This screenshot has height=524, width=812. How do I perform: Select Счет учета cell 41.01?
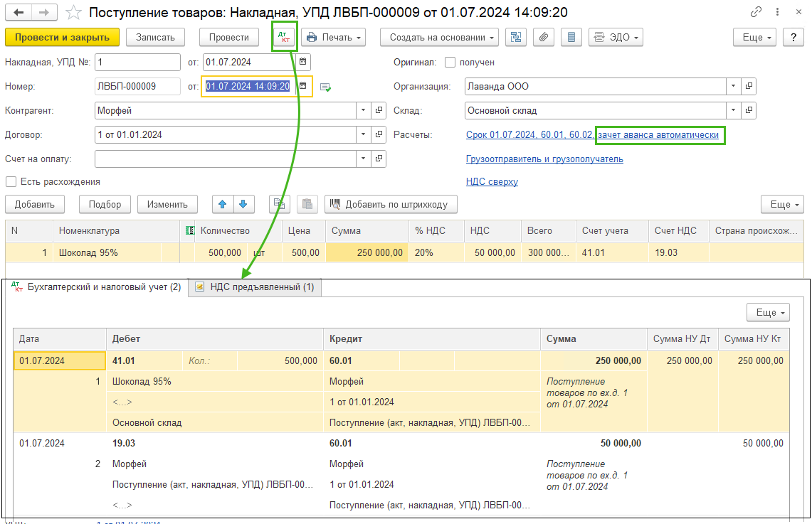click(612, 252)
